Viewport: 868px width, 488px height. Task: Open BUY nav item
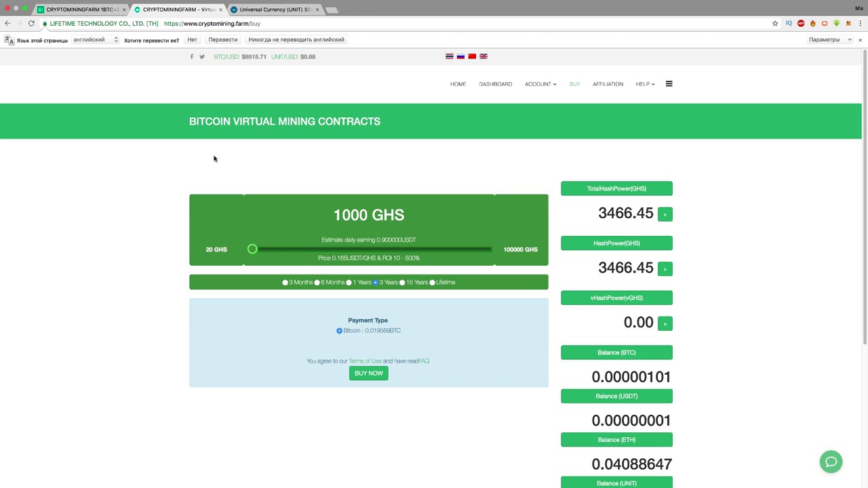pyautogui.click(x=574, y=84)
